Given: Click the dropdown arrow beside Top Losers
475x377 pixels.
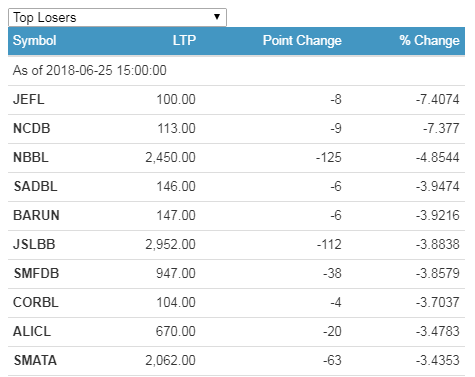Looking at the screenshot, I should pos(217,17).
